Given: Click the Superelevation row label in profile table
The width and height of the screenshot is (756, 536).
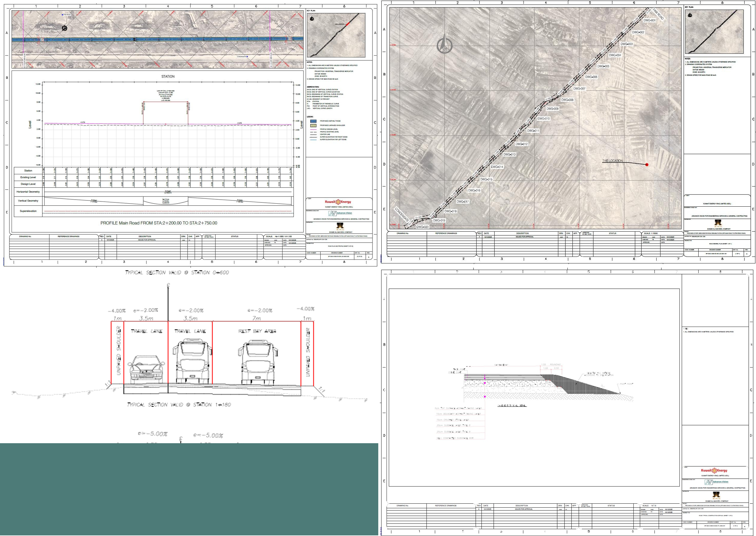Looking at the screenshot, I should tap(28, 211).
